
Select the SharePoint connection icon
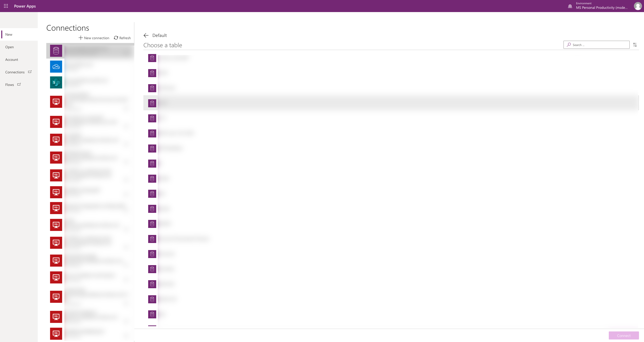56,82
